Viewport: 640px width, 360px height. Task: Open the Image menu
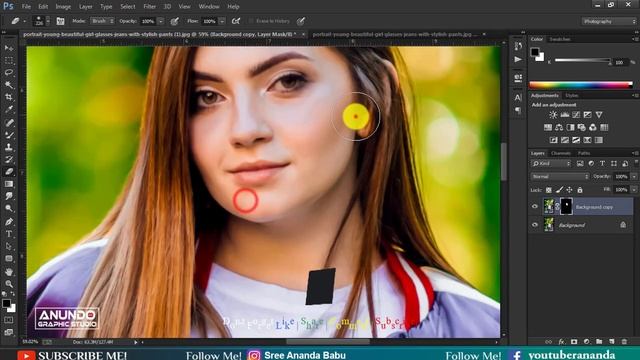[63, 7]
